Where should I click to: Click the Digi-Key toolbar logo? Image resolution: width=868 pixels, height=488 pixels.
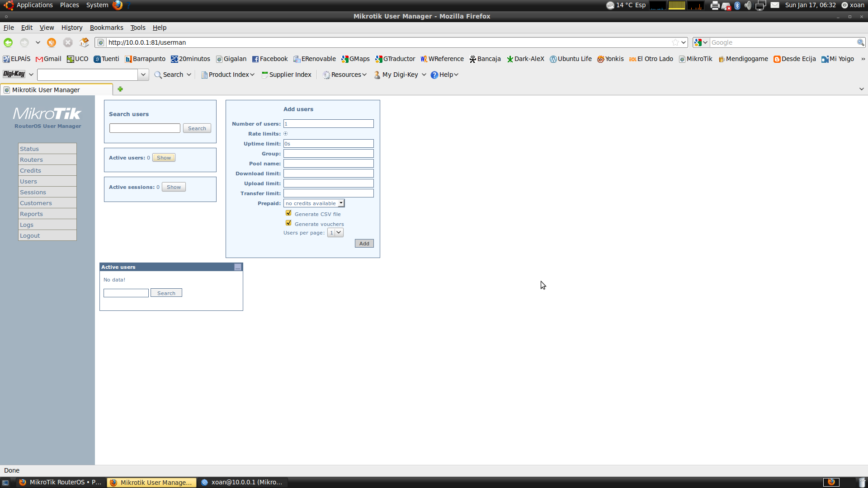pos(14,75)
